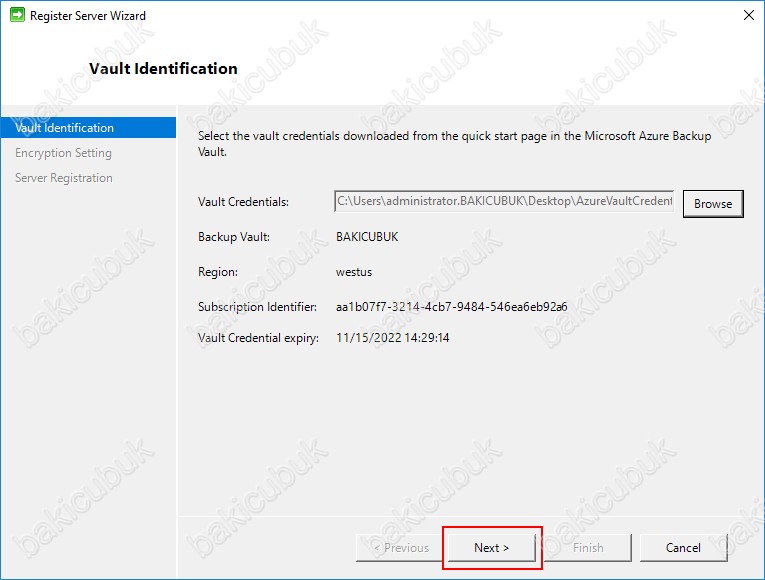Screen dimensions: 765x580
Task: Click the Cancel button
Action: [x=683, y=548]
